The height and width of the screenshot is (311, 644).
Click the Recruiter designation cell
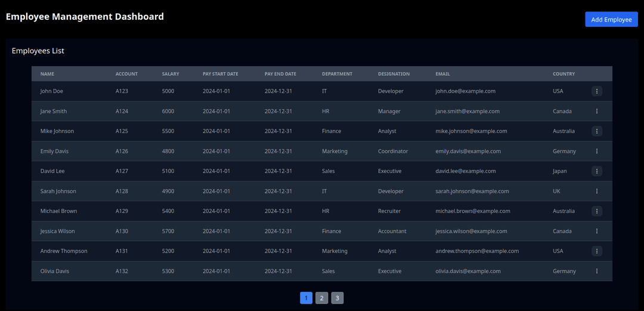389,211
